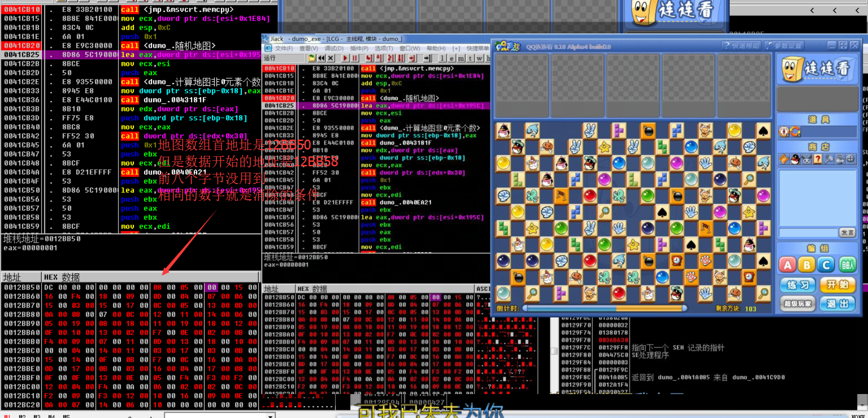The image size is (868, 418).
Task: Click the stack pane vertical scrollbar left of 00129F70
Action: pyautogui.click(x=554, y=355)
